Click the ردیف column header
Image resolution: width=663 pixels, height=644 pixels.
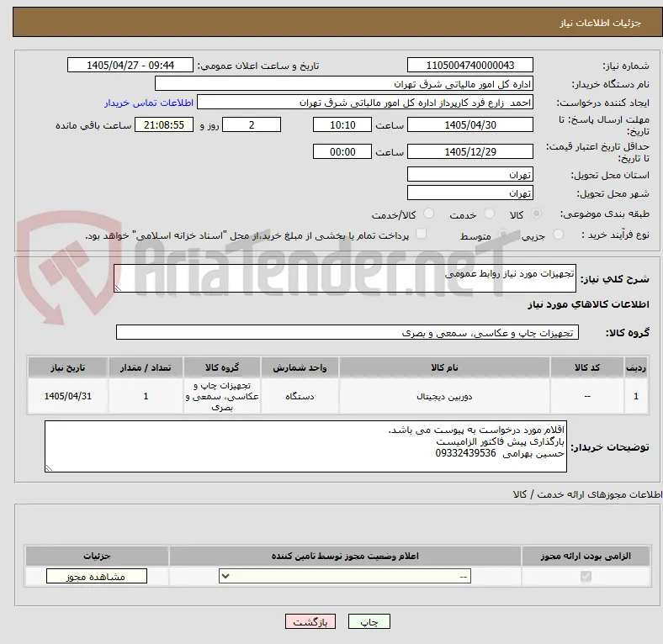[x=636, y=367]
